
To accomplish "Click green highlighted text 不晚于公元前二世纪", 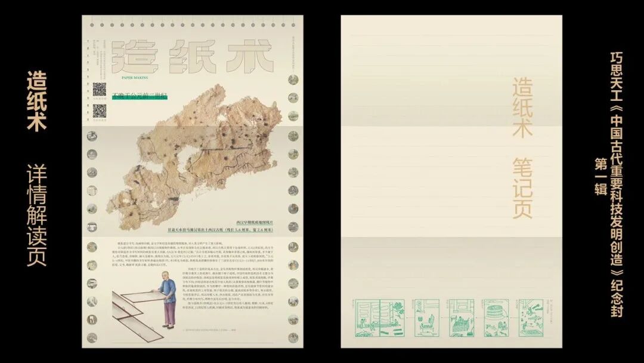I will click(x=140, y=97).
